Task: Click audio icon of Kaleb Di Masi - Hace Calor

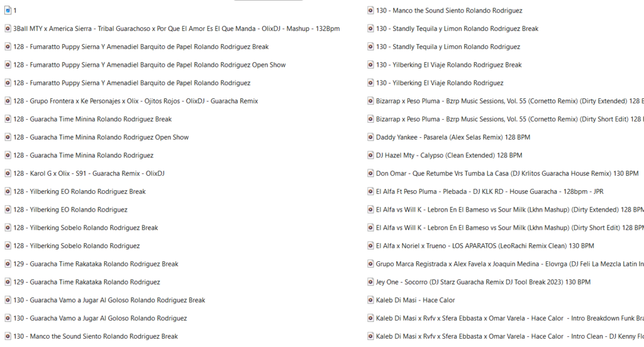Action: [x=370, y=300]
